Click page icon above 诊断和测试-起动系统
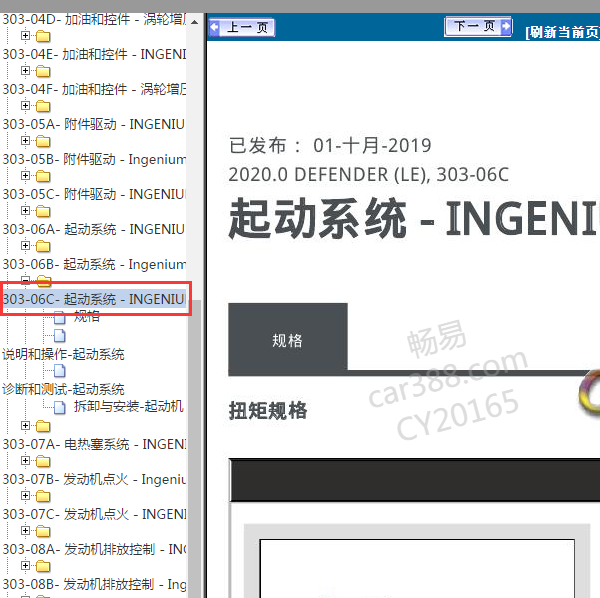 (x=60, y=371)
